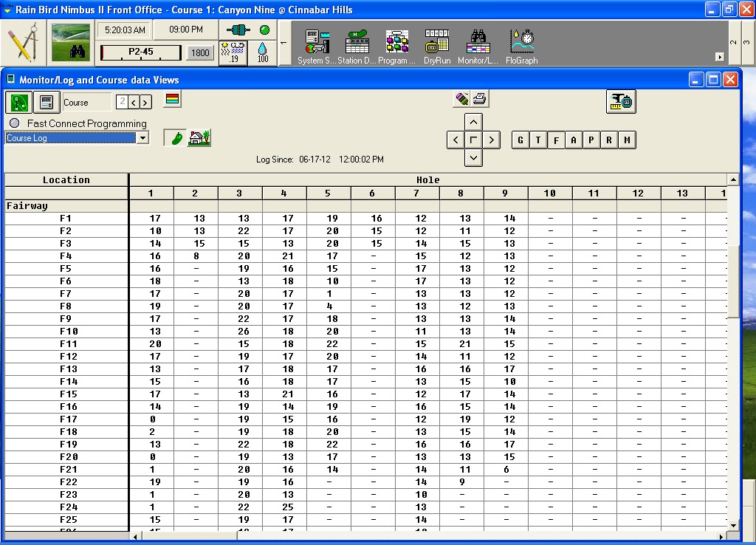Open the golf course binoculars view icon
The image size is (756, 545).
pos(71,42)
